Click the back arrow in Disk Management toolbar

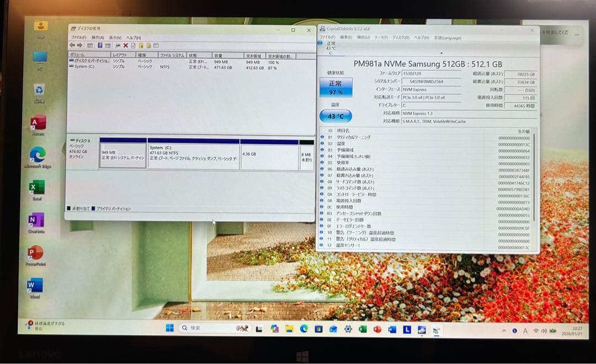pyautogui.click(x=72, y=45)
